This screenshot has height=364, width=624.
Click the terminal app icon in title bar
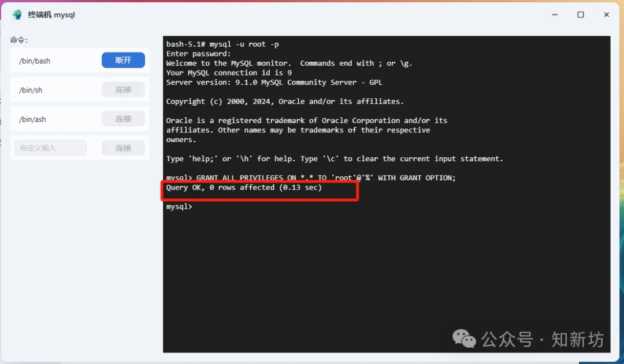click(17, 14)
